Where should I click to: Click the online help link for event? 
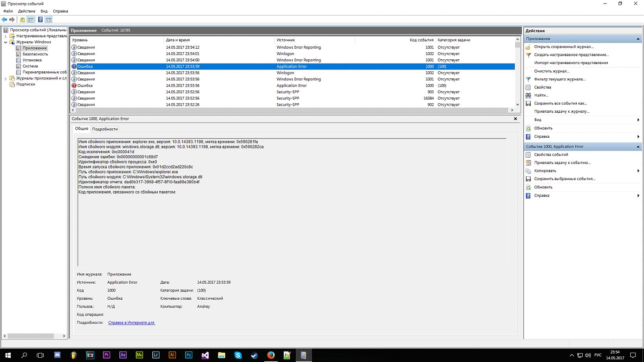point(131,323)
